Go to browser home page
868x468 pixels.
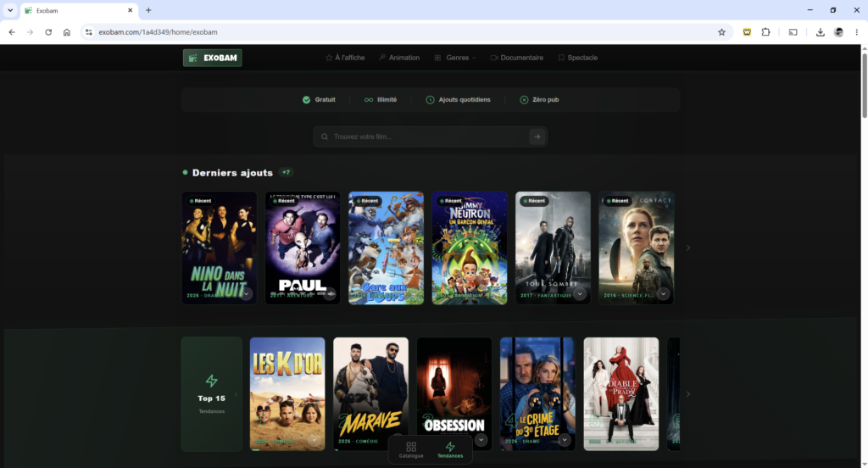[x=67, y=32]
